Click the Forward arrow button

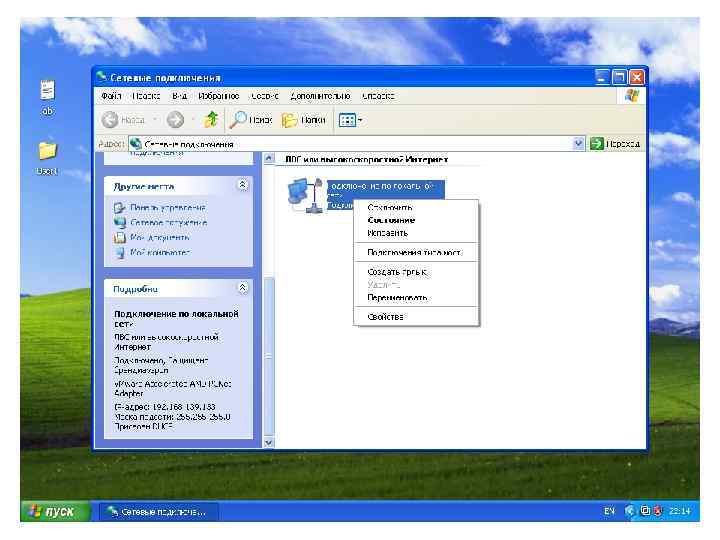click(175, 120)
